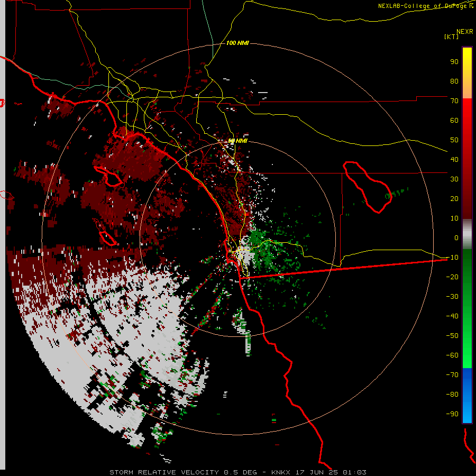Select the -20 value on velocity scale
476x476 pixels.
(452, 277)
